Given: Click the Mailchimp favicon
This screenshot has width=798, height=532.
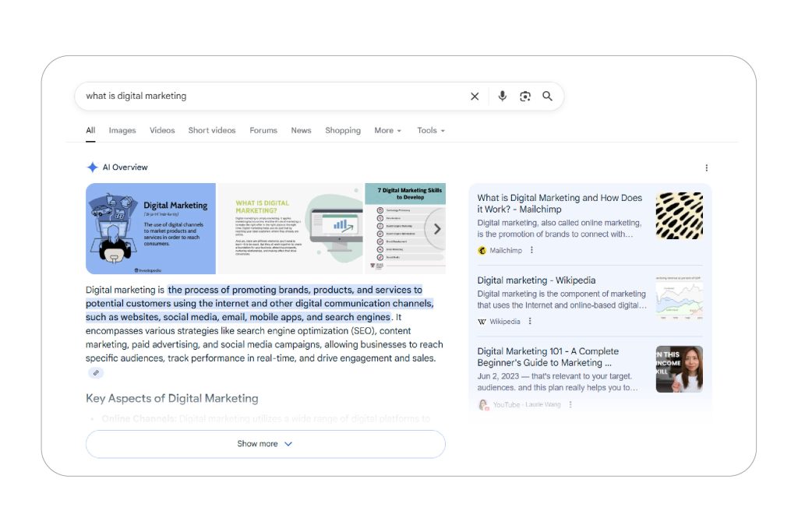Looking at the screenshot, I should tap(482, 250).
